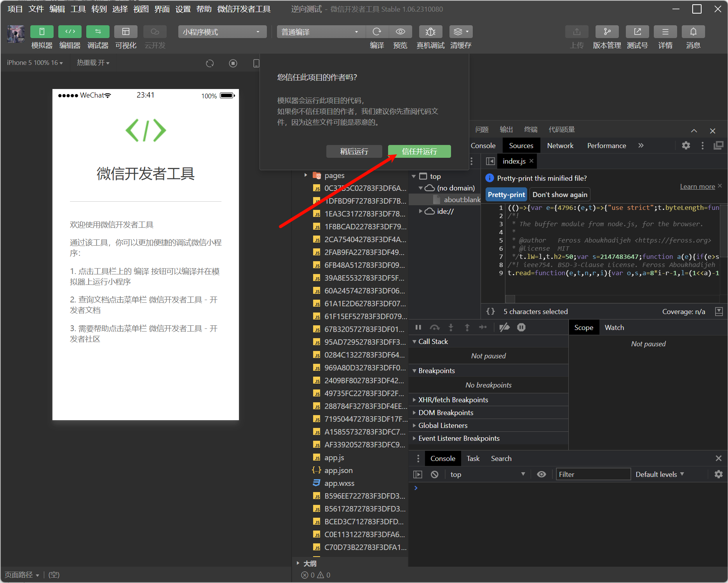728x583 pixels.
Task: Toggle the 调试器 debugger panel button
Action: coord(98,31)
